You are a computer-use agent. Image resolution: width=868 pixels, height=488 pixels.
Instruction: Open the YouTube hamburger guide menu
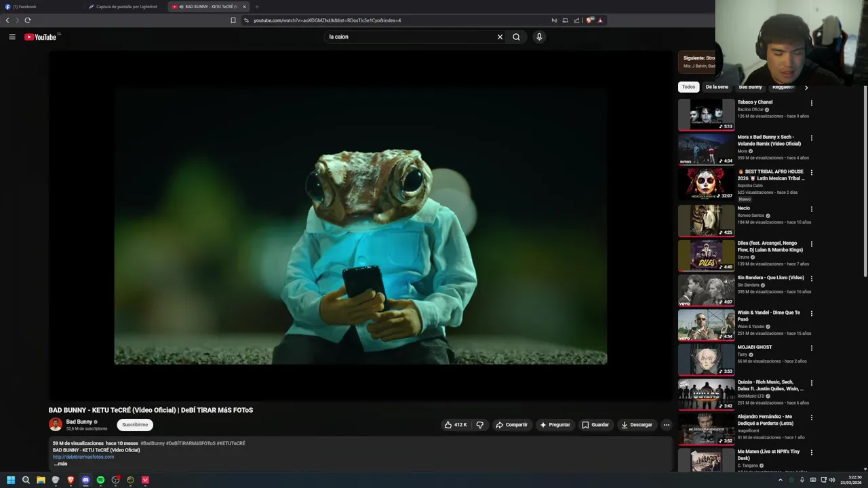[x=12, y=37]
